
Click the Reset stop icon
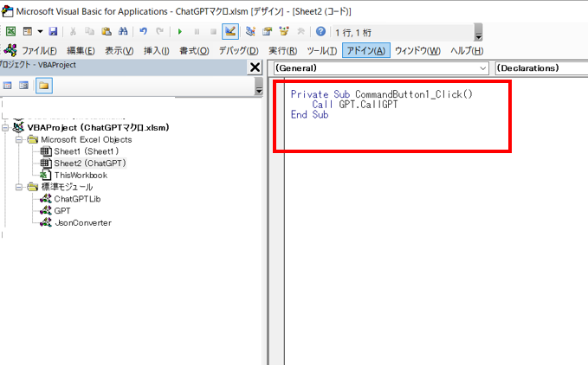click(213, 32)
